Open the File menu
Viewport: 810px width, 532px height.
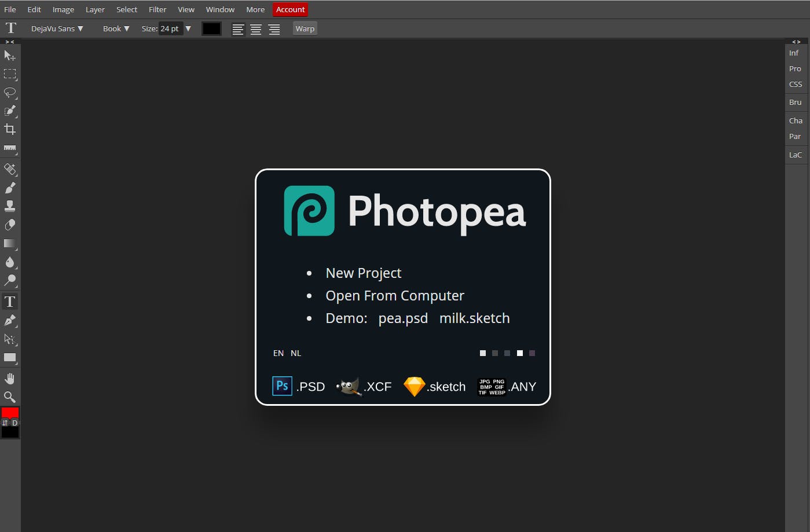(10, 10)
